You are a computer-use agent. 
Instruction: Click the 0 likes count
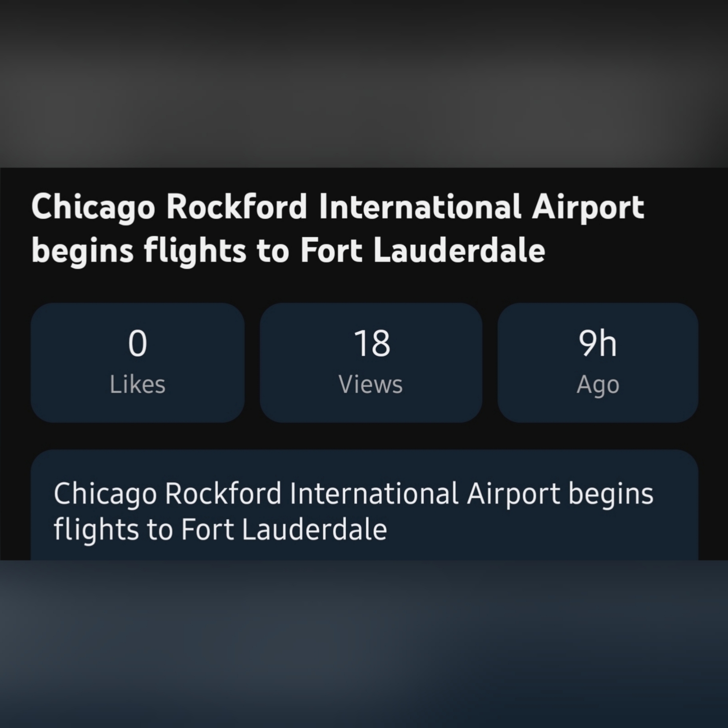pyautogui.click(x=137, y=343)
